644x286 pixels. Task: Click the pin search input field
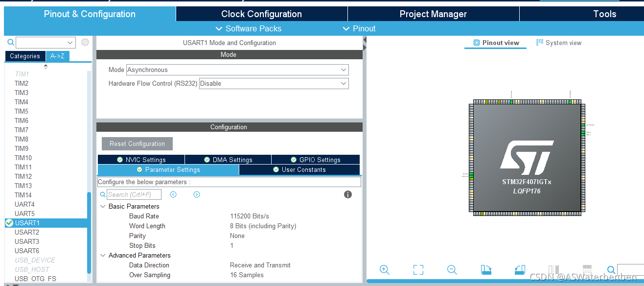(630, 270)
